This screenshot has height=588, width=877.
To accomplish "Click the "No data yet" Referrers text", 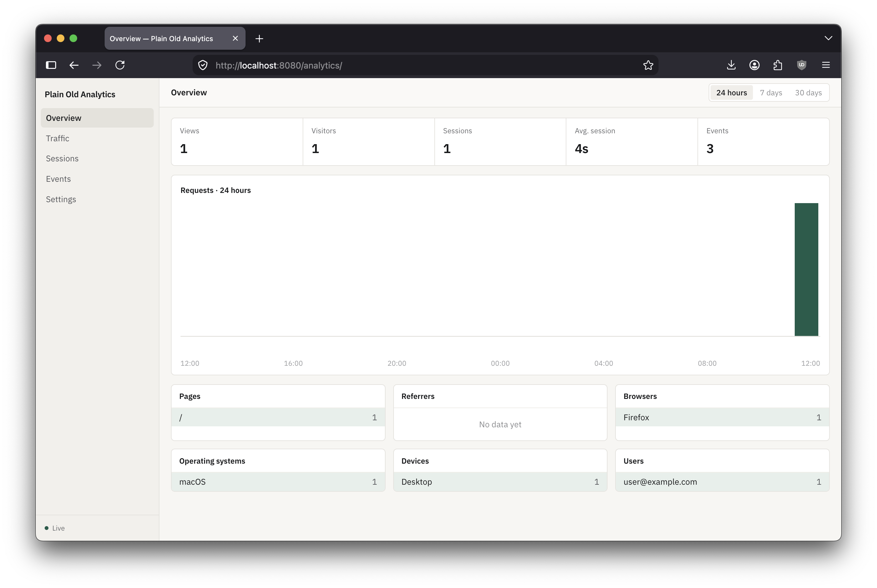I will click(x=500, y=424).
